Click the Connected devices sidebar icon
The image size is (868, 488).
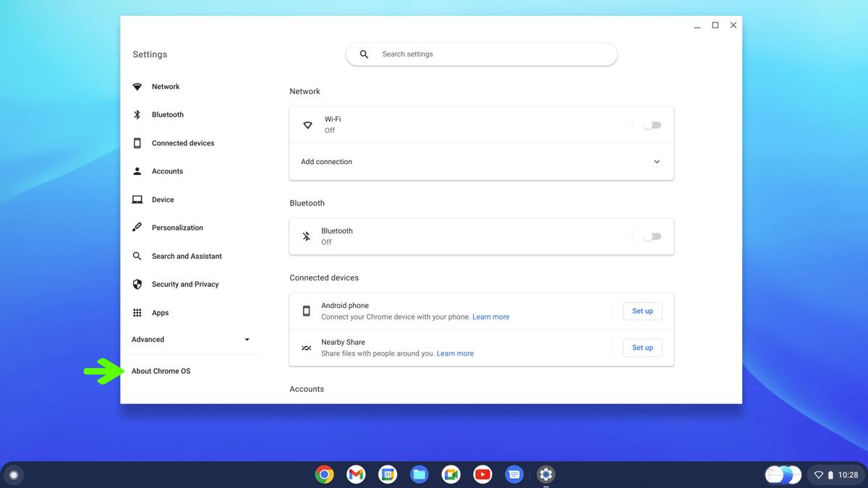[x=137, y=142]
